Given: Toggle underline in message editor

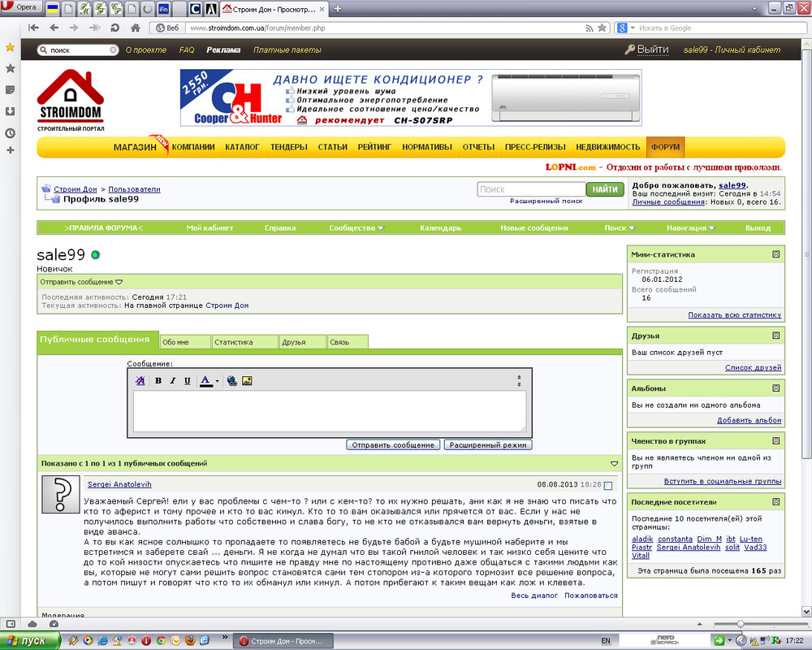Looking at the screenshot, I should point(188,381).
